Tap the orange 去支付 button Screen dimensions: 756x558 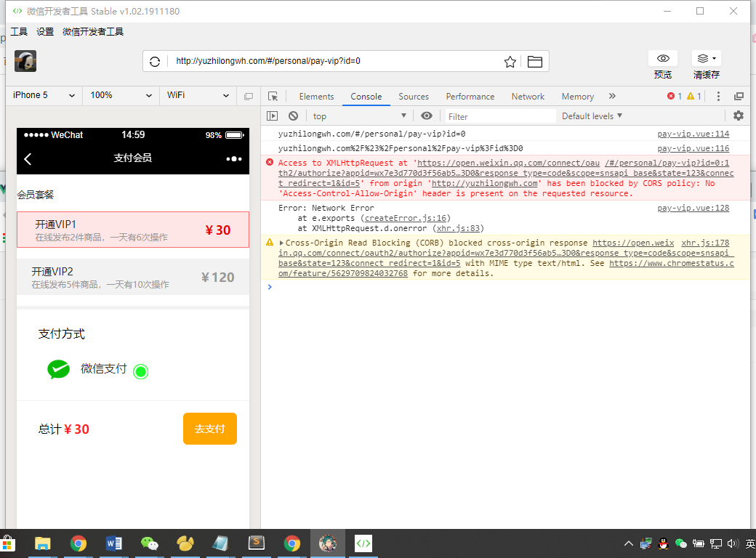coord(210,429)
